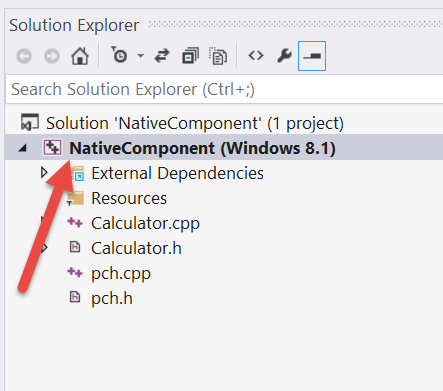Go to Solution Explorer Home view
This screenshot has height=391, width=443.
pyautogui.click(x=80, y=56)
